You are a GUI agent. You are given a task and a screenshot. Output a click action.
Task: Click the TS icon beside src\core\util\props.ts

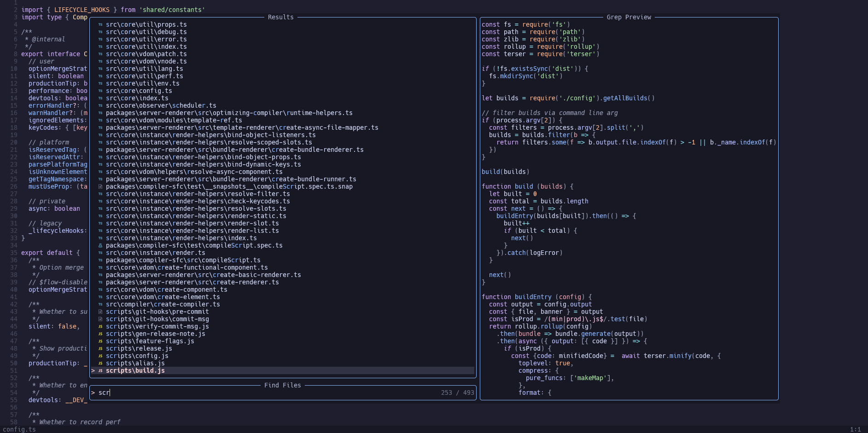pos(100,24)
